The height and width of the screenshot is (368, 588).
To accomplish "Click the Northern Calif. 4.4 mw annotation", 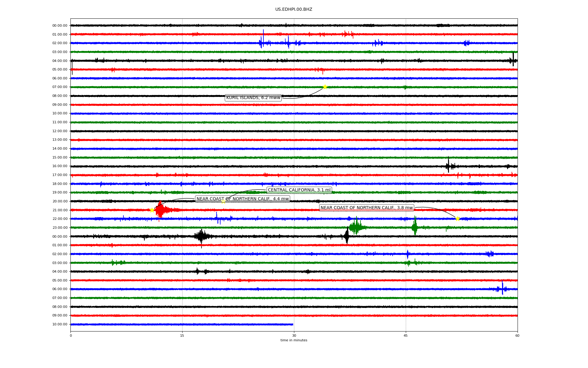I will (x=242, y=199).
